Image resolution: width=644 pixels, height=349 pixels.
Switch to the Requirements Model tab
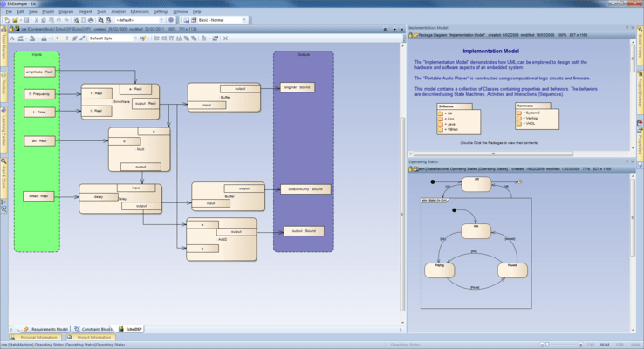(45, 329)
